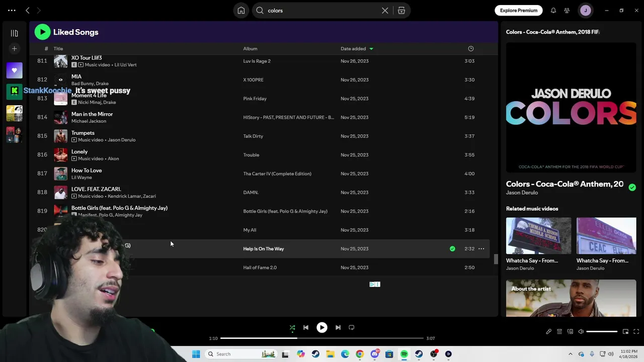
Task: Open artist link Michael Jackson
Action: pyautogui.click(x=89, y=121)
